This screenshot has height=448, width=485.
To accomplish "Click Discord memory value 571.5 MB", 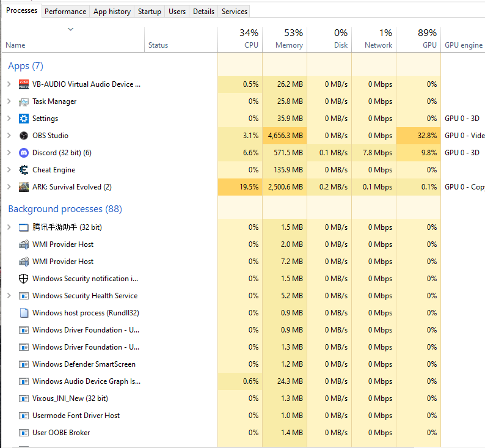I will [285, 153].
